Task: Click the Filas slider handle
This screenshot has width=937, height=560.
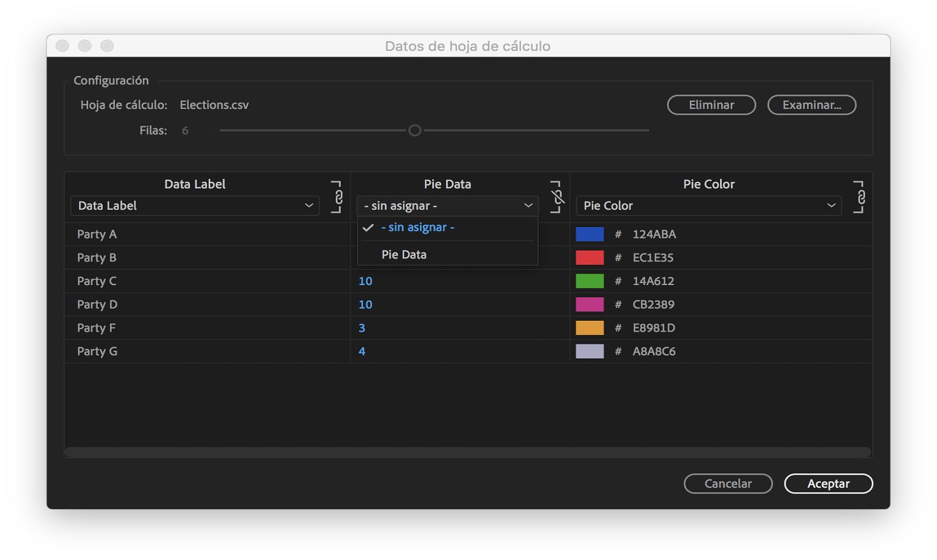Action: [415, 130]
